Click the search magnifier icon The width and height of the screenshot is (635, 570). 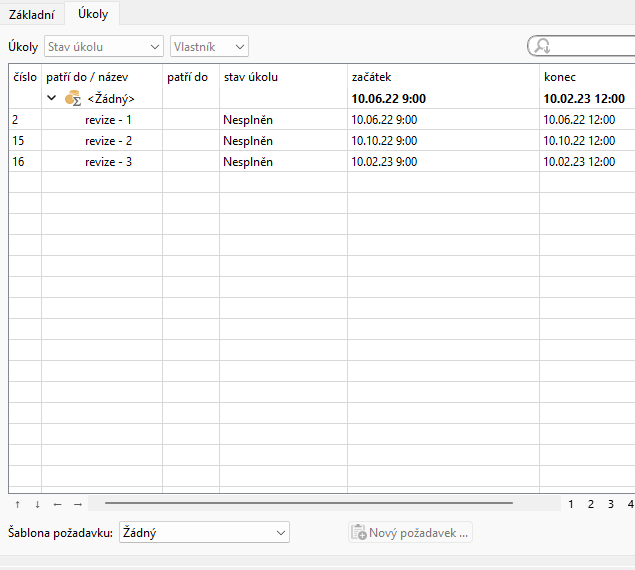(x=543, y=47)
